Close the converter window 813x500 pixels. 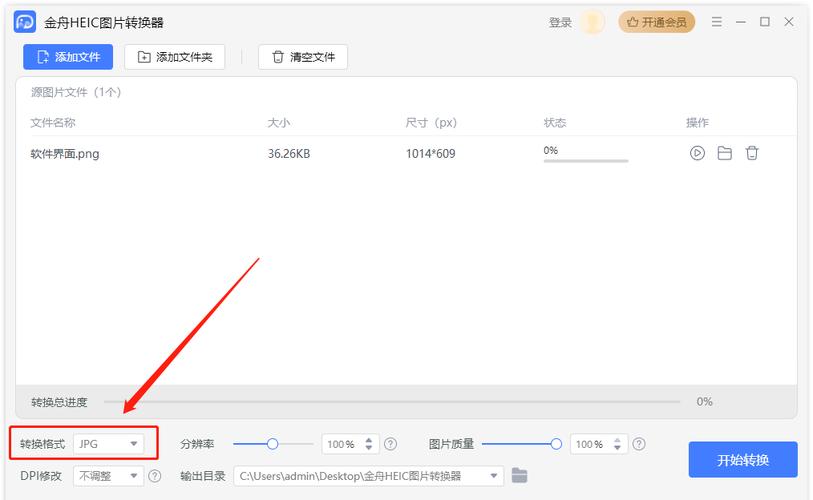[x=789, y=22]
